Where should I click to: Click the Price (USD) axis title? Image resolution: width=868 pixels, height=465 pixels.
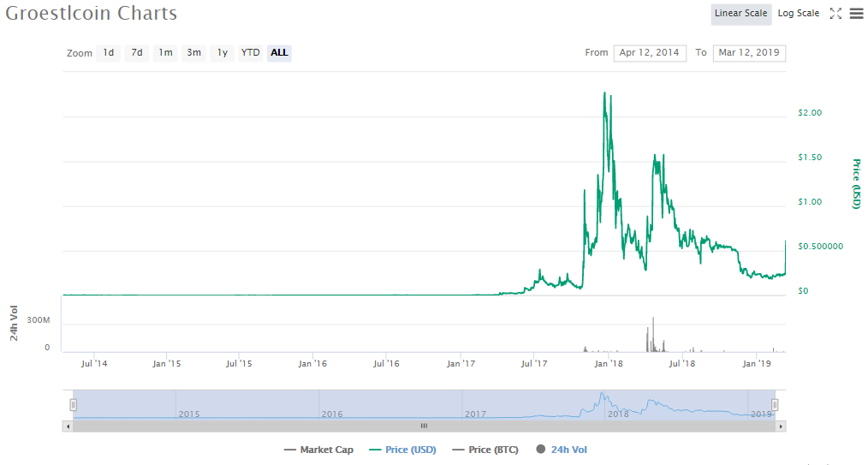point(856,184)
